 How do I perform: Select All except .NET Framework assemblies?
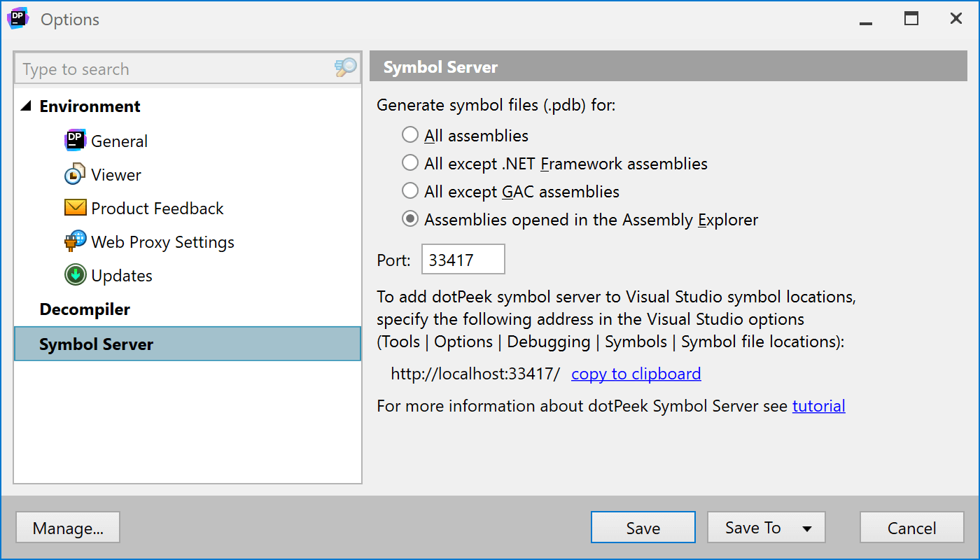click(x=410, y=163)
